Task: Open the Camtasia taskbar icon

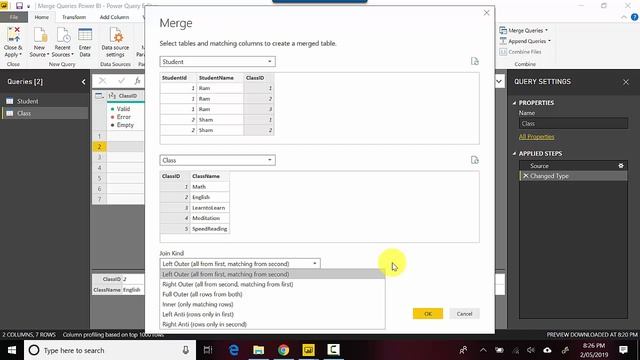Action: pos(333,350)
